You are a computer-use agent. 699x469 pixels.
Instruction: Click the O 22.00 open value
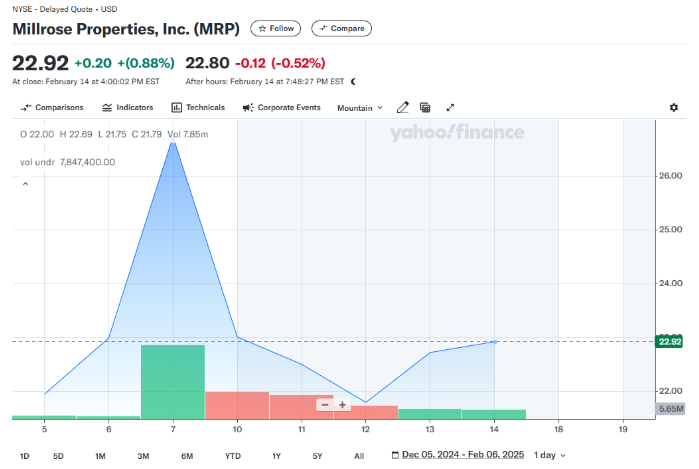click(x=37, y=134)
